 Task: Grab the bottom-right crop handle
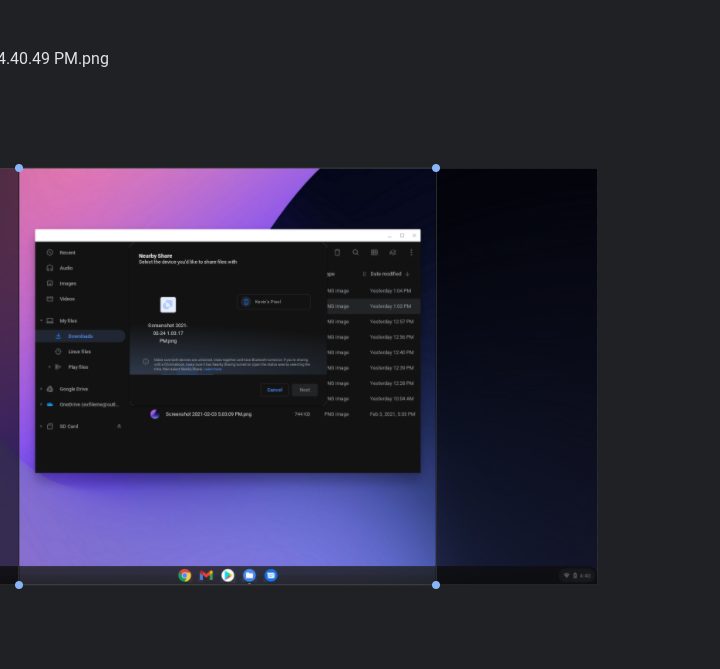(x=436, y=585)
